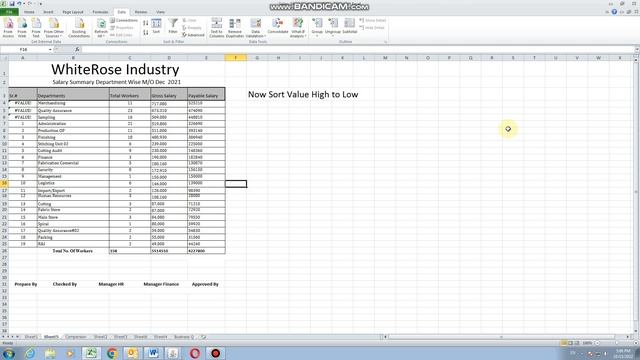The image size is (640, 360).
Task: Open the Name Box dropdown arrow
Action: click(x=50, y=49)
